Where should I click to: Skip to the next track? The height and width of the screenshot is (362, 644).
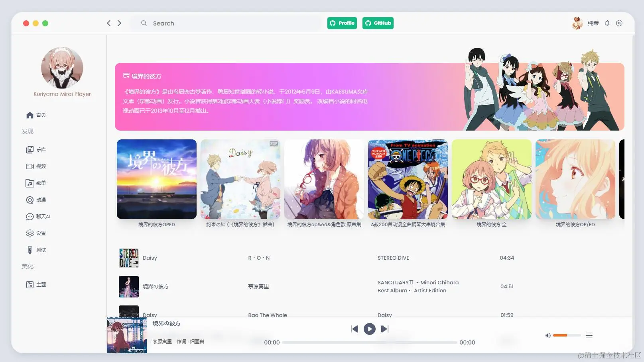(x=384, y=329)
